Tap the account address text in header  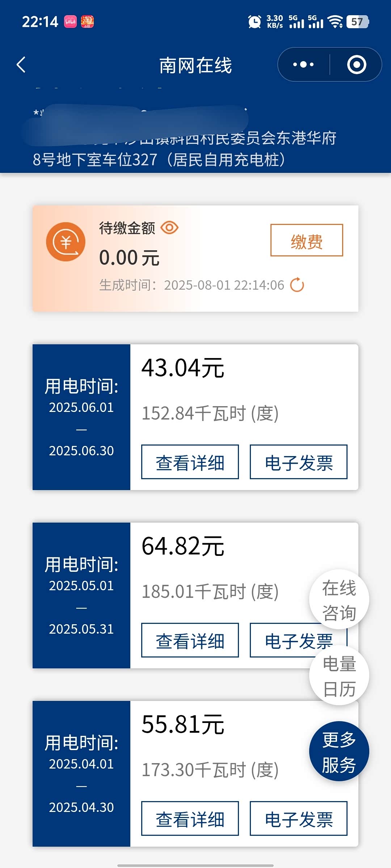185,149
